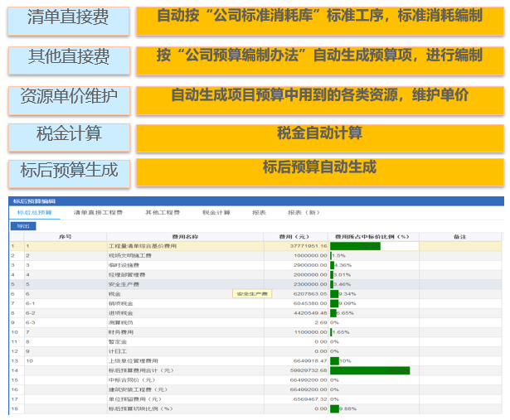510x420 pixels.
Task: Switch to the 报表（新） tab
Action: coord(303,213)
